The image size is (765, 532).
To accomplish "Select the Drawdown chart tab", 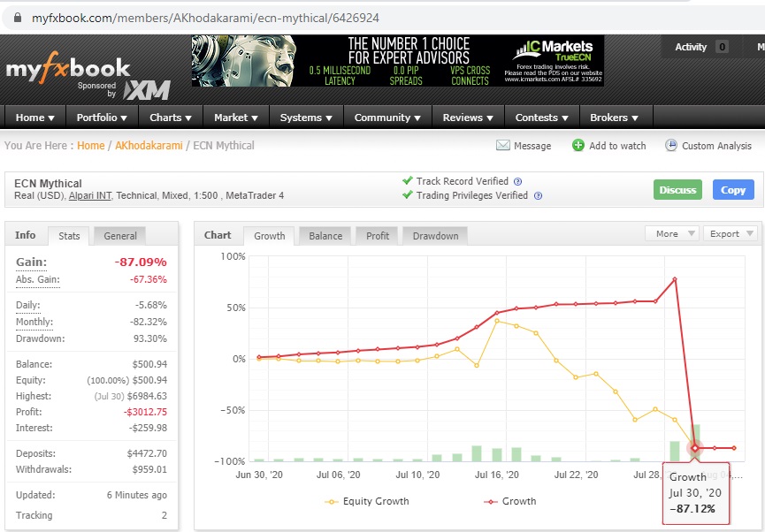I will point(435,236).
